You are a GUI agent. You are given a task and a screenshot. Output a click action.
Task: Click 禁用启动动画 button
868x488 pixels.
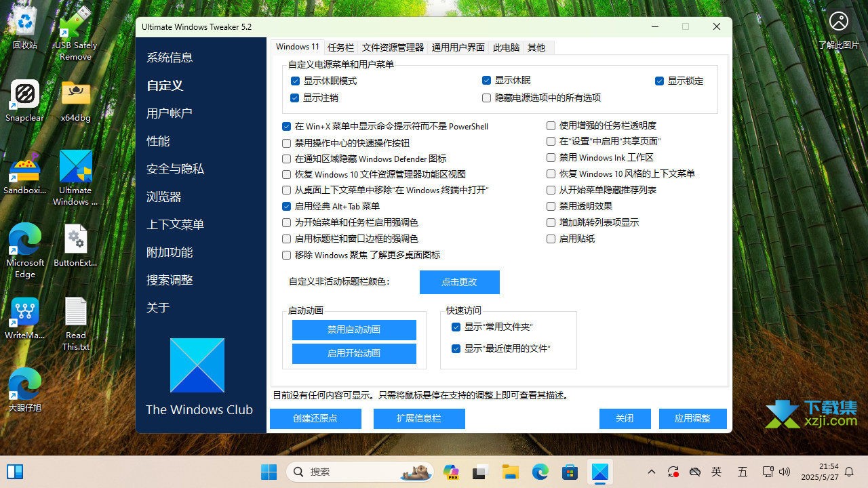click(354, 329)
